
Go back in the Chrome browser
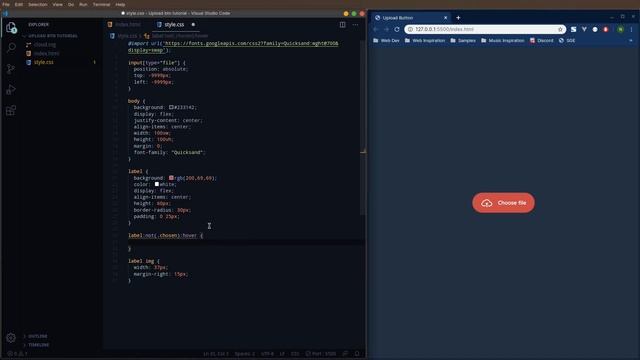[376, 29]
